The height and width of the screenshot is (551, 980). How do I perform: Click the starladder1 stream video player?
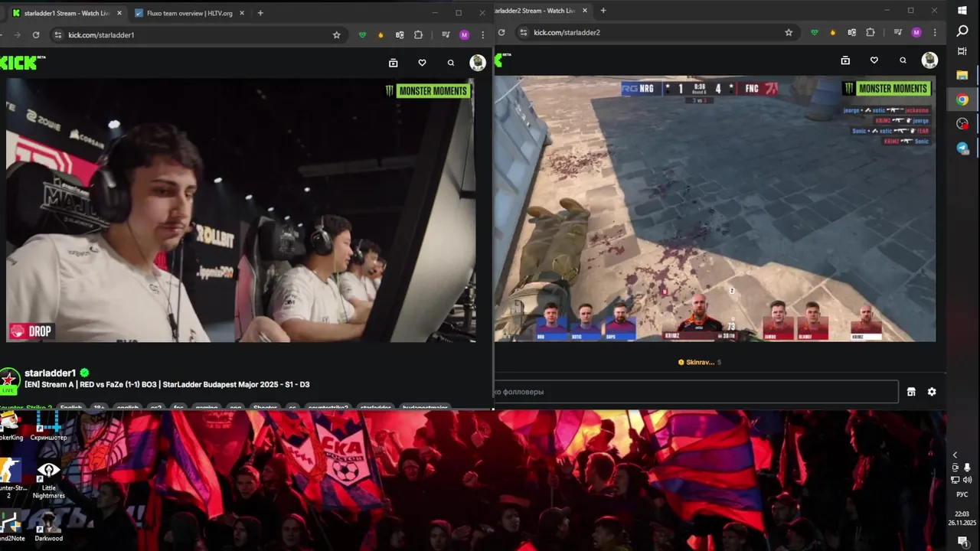(240, 210)
